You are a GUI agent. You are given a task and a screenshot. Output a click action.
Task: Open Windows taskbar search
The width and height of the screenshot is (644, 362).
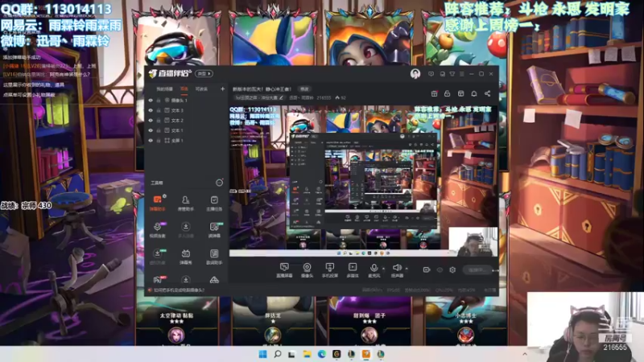pyautogui.click(x=278, y=354)
